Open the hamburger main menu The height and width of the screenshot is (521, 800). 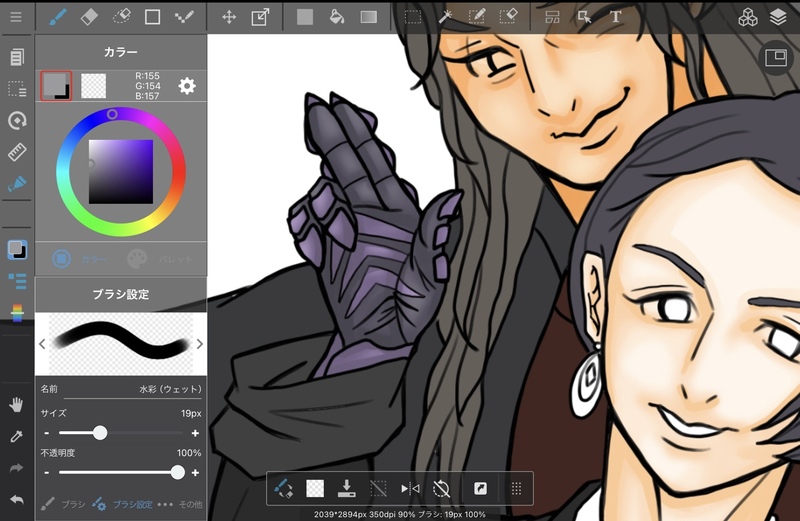(16, 17)
